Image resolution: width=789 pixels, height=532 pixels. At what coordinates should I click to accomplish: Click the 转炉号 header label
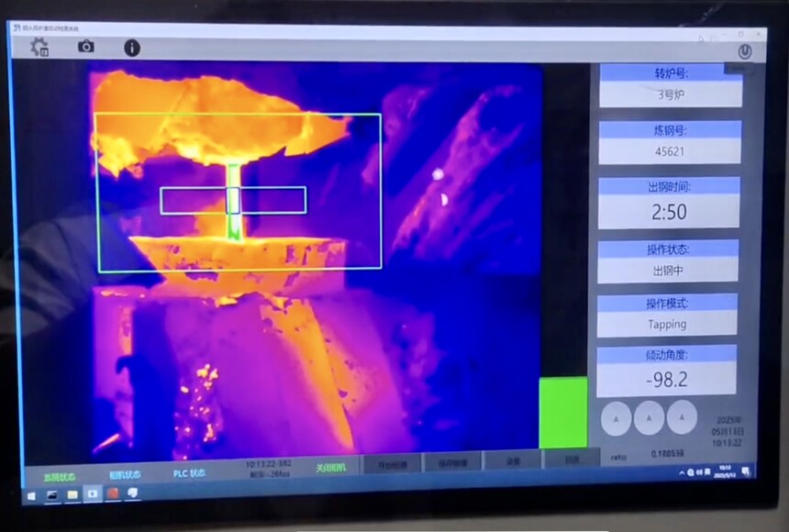click(671, 73)
